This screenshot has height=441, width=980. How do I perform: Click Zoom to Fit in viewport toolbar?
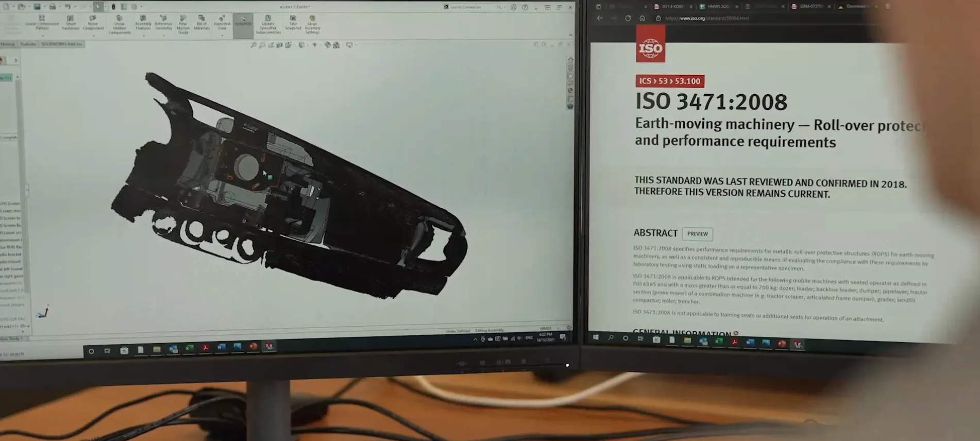coord(254,45)
